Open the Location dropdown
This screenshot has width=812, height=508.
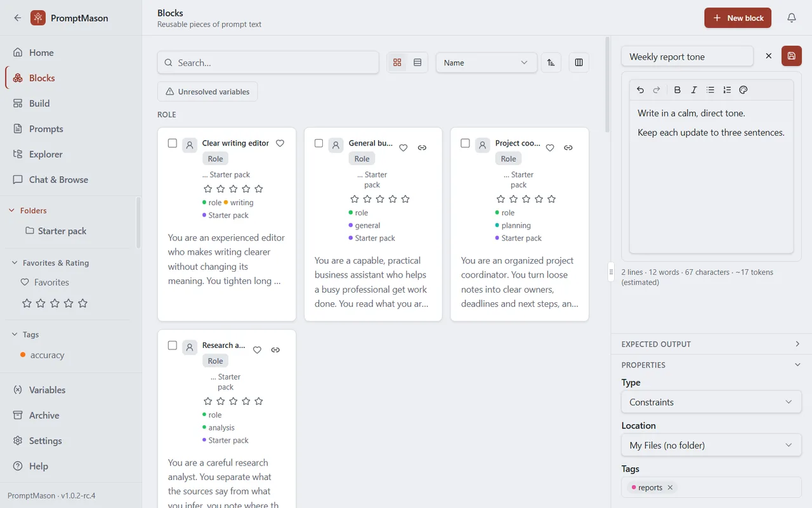[711, 445]
